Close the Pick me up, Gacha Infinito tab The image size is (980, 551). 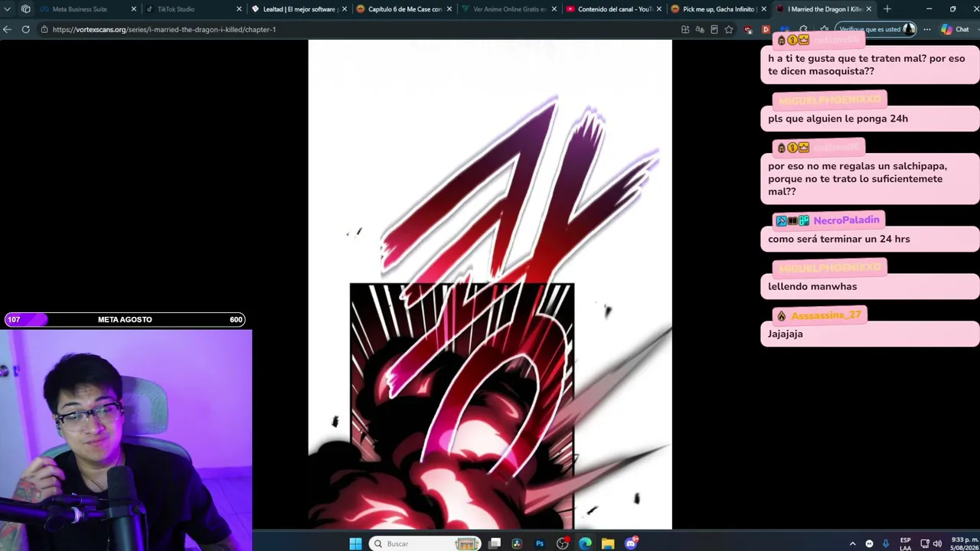(763, 9)
